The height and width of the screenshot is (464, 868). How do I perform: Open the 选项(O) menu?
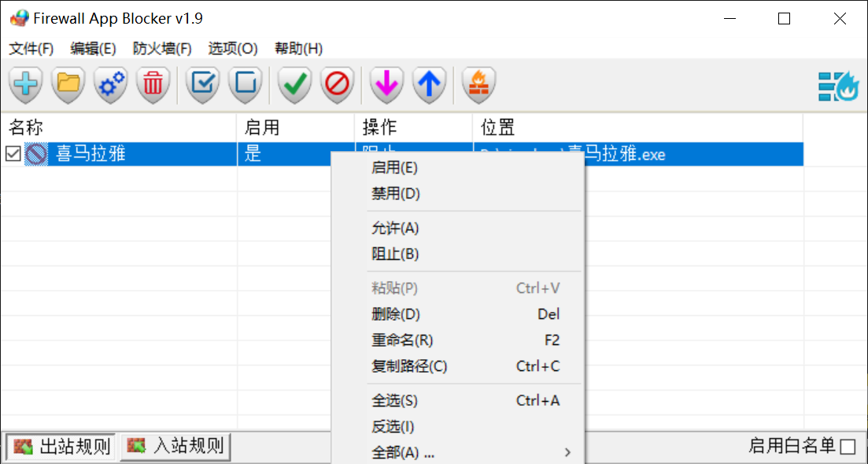[233, 49]
